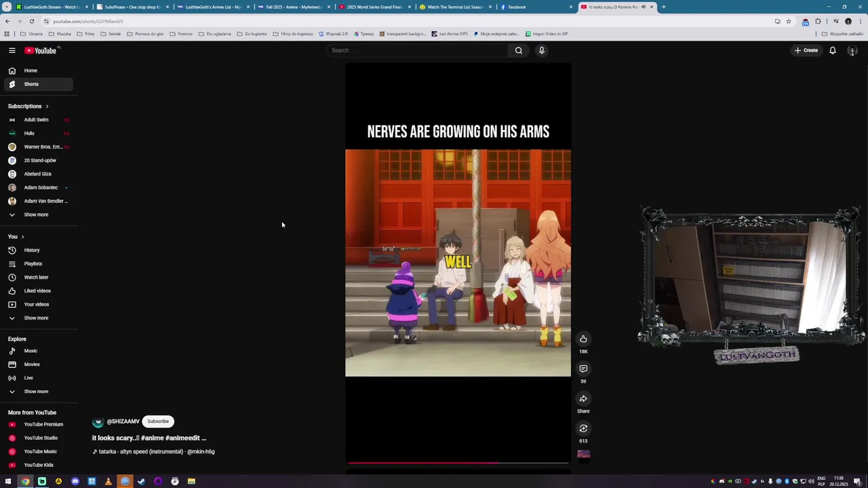Open the 20 Stand-upów channel
This screenshot has height=488, width=868.
[x=38, y=161]
